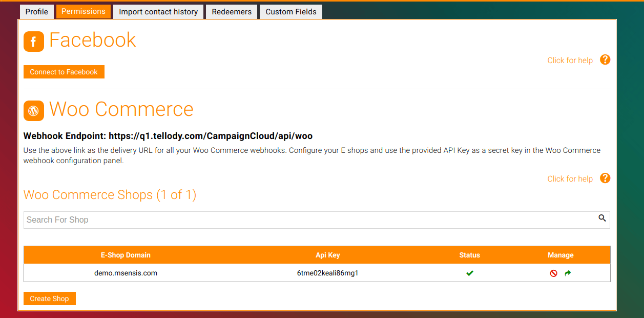644x318 pixels.
Task: Open Click for help link in Woo Commerce section
Action: (570, 179)
